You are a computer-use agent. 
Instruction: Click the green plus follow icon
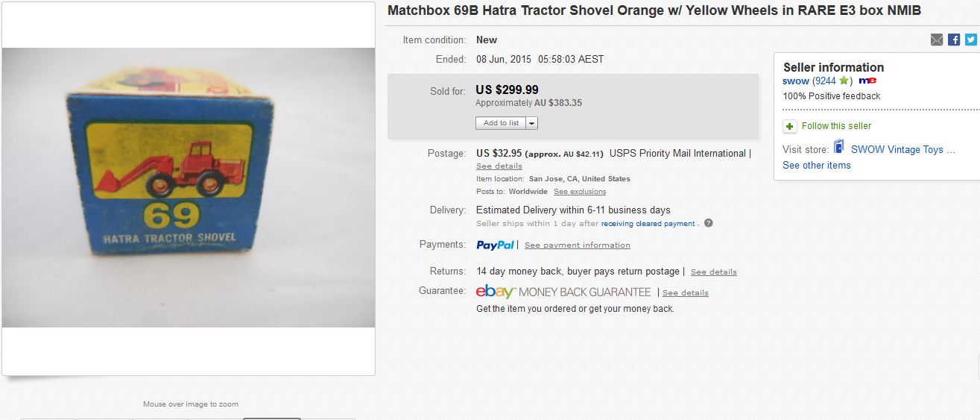click(790, 126)
